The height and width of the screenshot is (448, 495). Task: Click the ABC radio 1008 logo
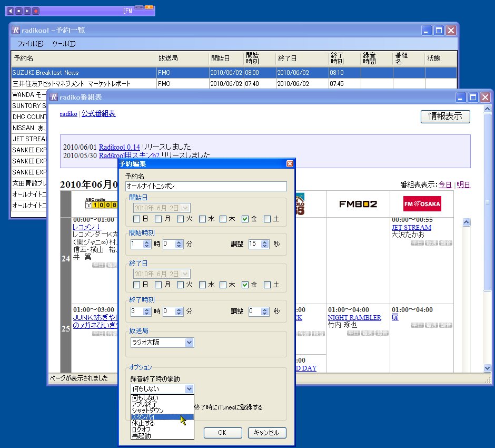(101, 203)
